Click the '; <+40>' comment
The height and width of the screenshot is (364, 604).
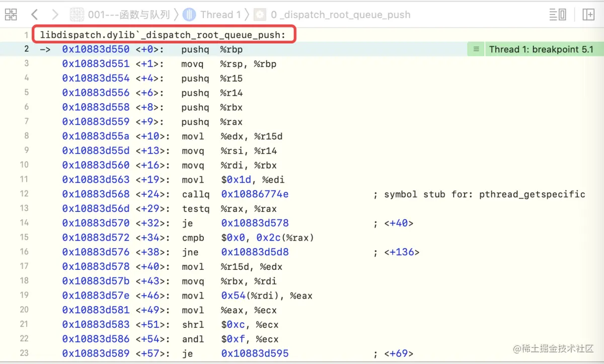pos(393,223)
